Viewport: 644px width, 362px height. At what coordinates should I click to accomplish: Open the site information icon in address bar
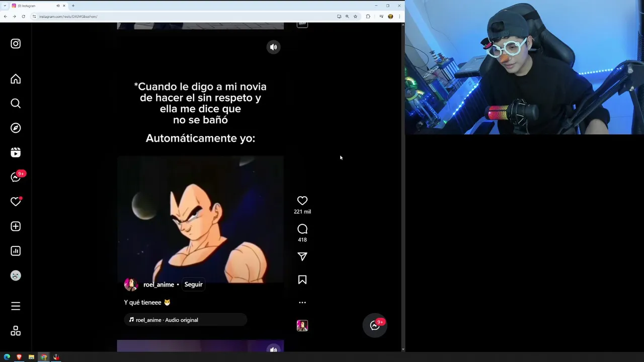[x=34, y=17]
